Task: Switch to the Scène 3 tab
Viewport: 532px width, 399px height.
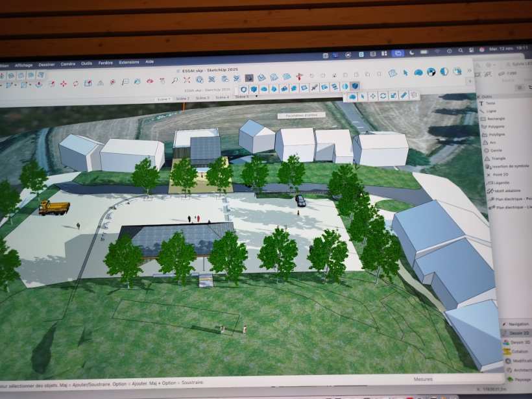Action: (x=203, y=97)
